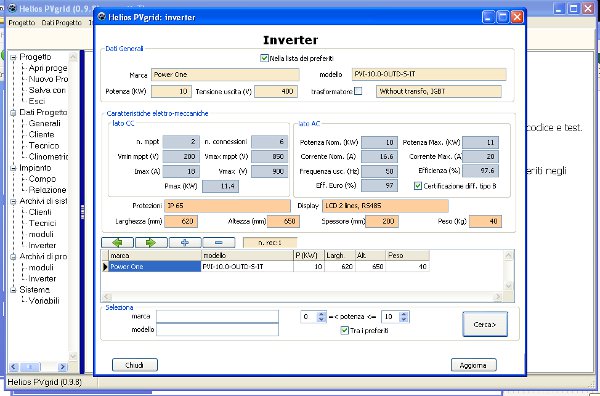Select 'Tecnici' under Archivi di sistema

click(x=42, y=223)
